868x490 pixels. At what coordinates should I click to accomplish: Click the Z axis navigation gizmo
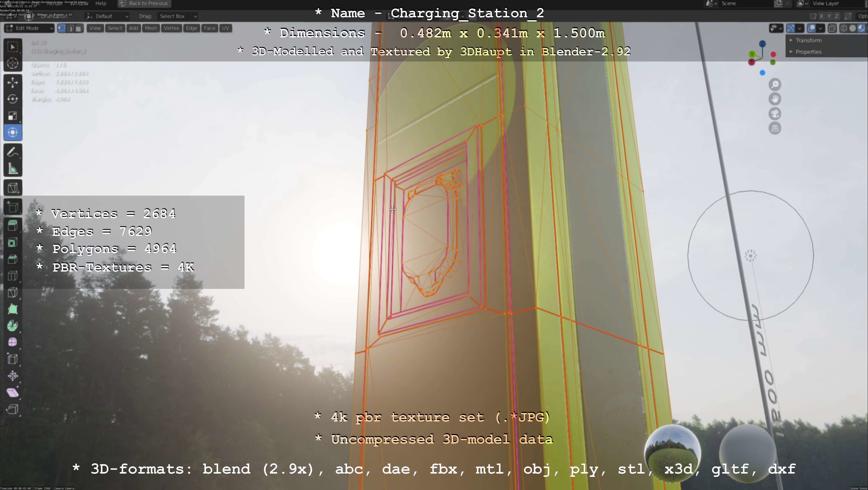point(762,44)
